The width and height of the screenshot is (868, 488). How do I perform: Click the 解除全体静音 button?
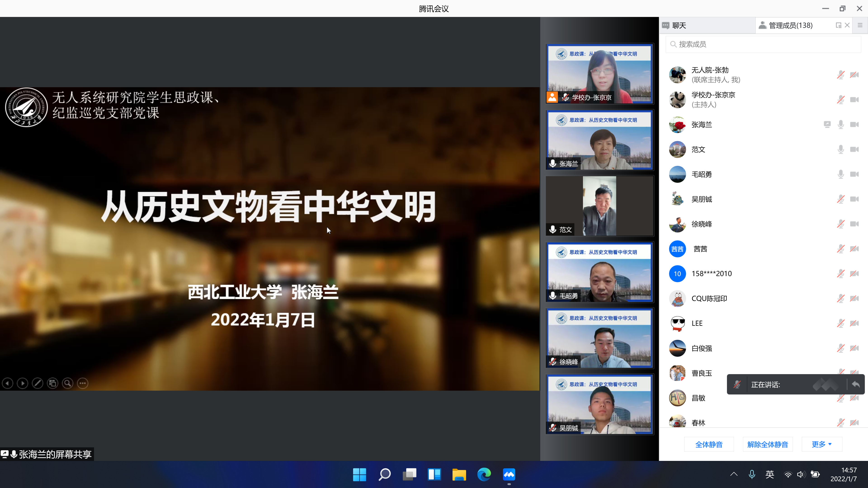[768, 444]
